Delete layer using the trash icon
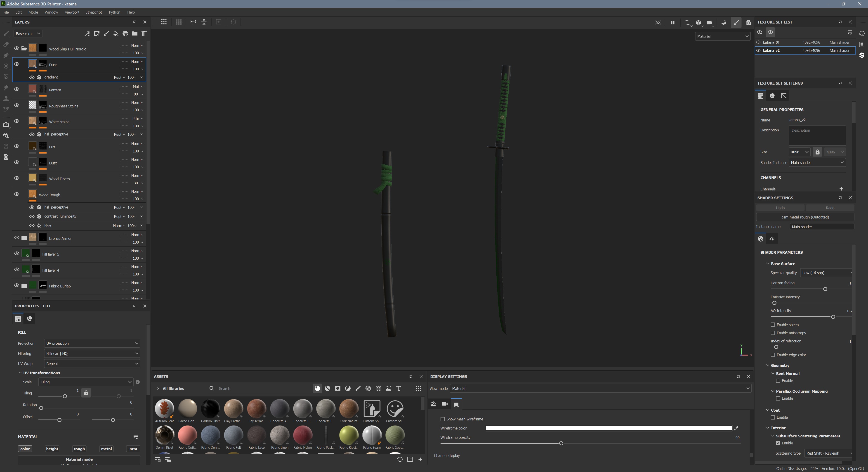This screenshot has height=472, width=868. point(144,33)
